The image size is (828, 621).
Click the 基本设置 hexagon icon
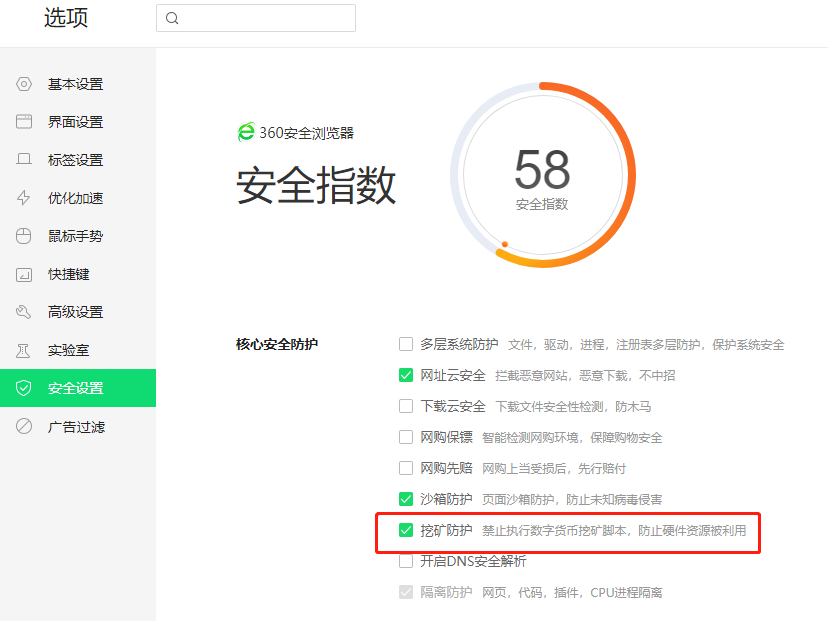tap(24, 84)
